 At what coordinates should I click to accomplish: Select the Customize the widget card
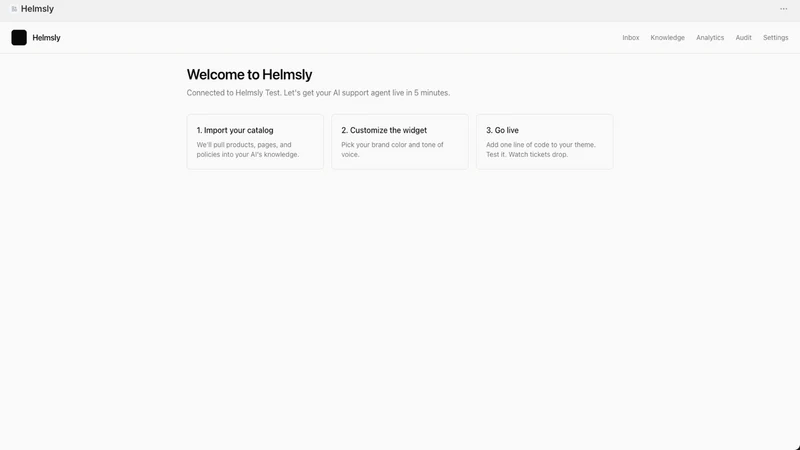(400, 141)
